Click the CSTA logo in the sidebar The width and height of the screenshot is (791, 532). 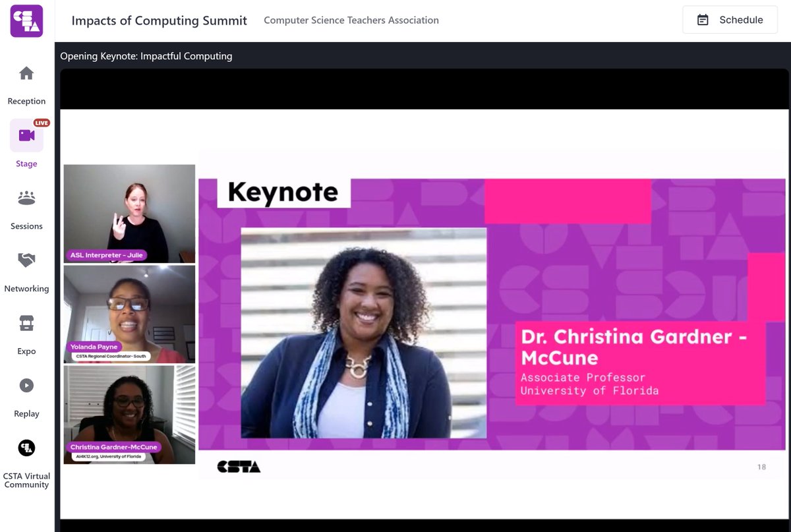click(27, 21)
